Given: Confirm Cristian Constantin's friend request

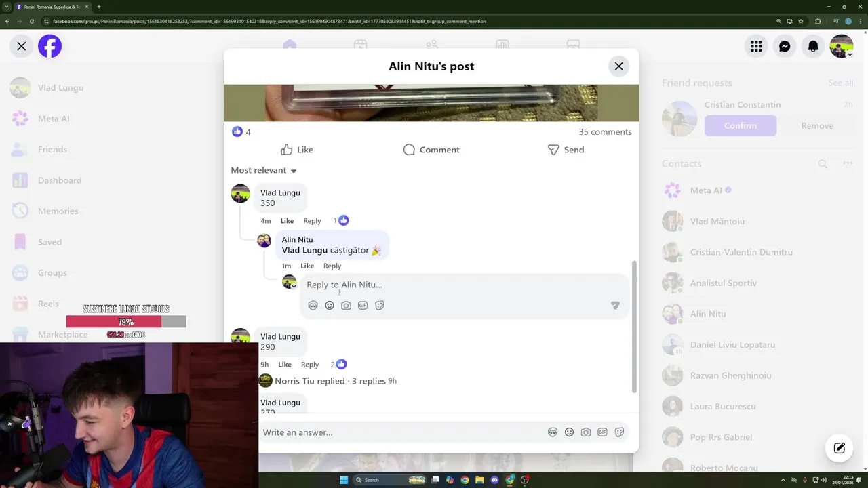Looking at the screenshot, I should pyautogui.click(x=741, y=125).
